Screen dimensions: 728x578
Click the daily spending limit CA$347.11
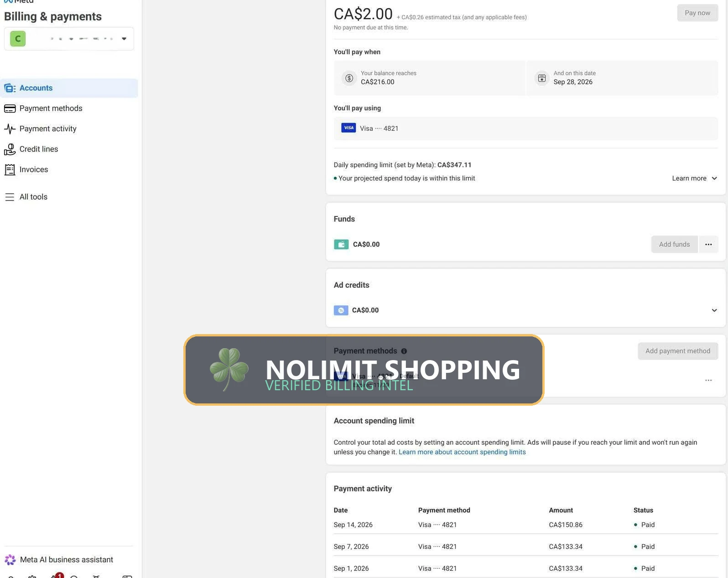454,165
